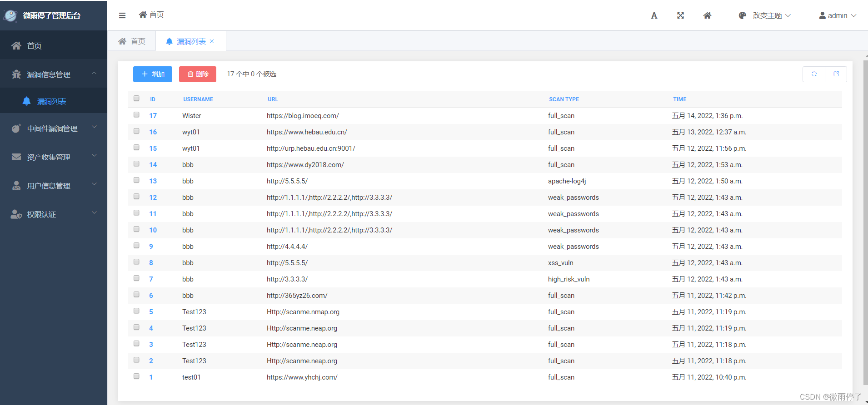Click the xss_vuln scan type cell
Image resolution: width=868 pixels, height=405 pixels.
(x=560, y=263)
